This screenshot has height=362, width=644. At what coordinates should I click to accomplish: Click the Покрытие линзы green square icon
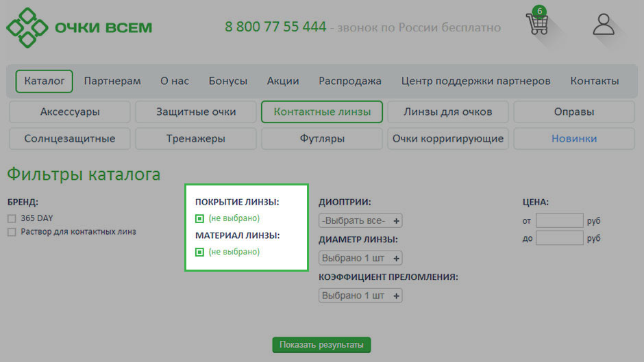click(199, 218)
